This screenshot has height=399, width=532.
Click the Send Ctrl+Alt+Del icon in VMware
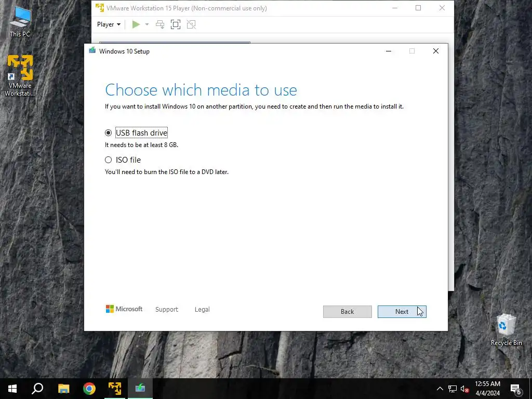pos(160,24)
